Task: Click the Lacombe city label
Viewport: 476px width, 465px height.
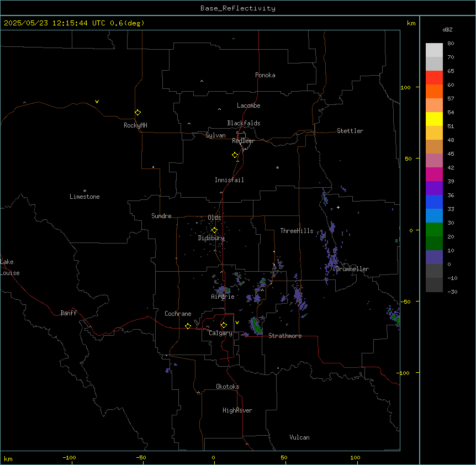Action: coord(248,105)
